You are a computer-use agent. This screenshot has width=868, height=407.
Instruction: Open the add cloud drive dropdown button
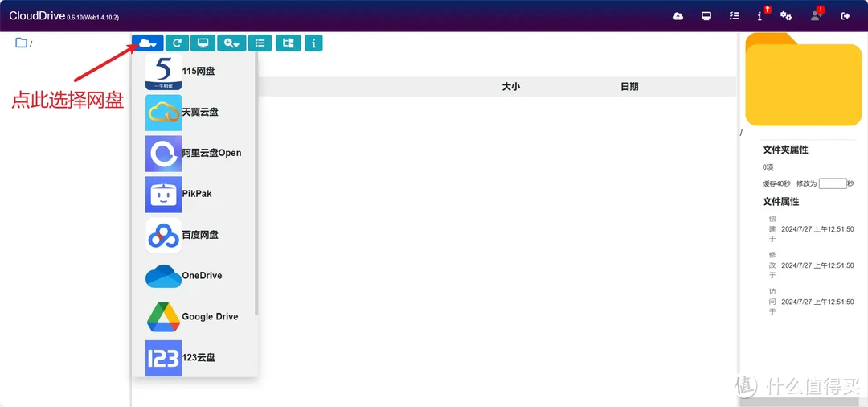[x=147, y=43]
